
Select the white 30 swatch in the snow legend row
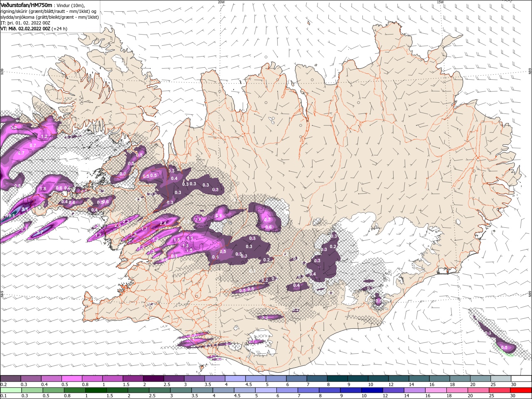[521, 379]
